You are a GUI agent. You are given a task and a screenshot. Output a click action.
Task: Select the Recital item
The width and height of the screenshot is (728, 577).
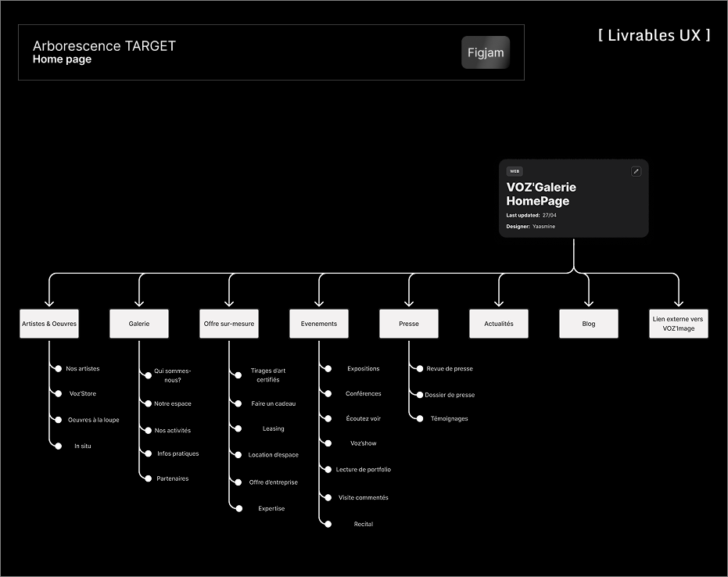point(364,524)
